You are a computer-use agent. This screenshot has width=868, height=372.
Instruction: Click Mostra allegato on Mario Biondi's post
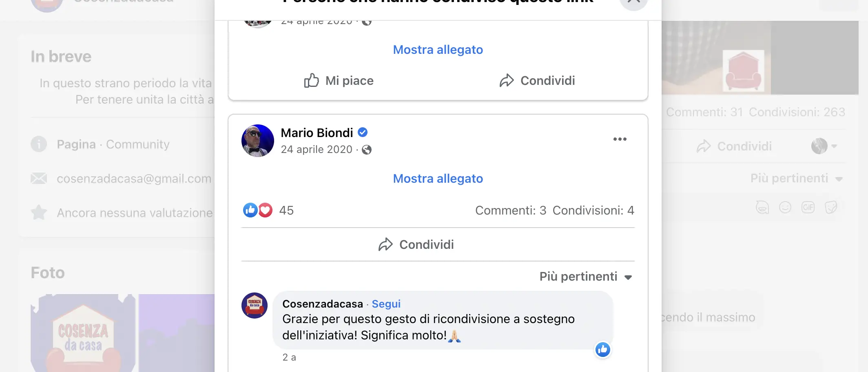[x=438, y=179]
